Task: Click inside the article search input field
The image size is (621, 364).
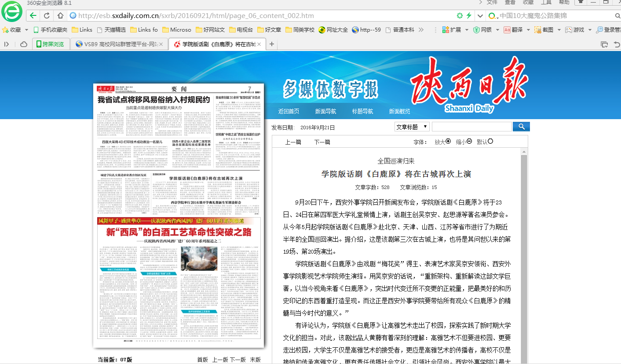Action: tap(472, 127)
